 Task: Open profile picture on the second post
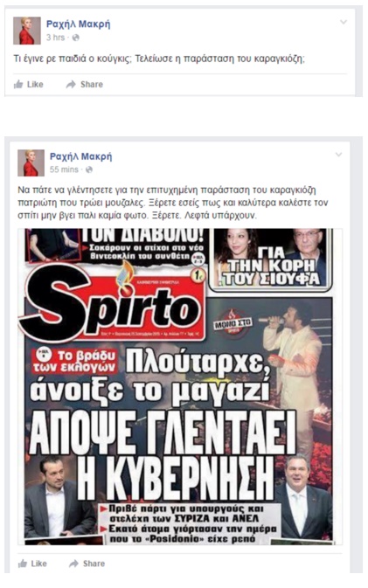(x=31, y=163)
